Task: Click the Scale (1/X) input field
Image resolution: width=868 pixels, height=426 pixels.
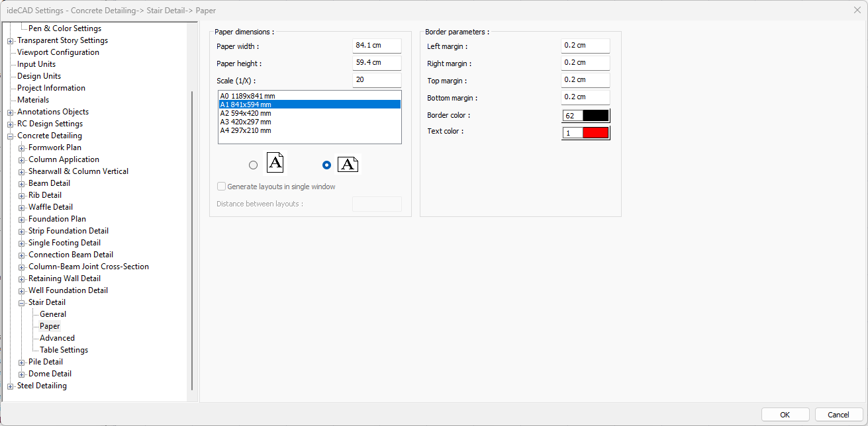Action: [377, 80]
